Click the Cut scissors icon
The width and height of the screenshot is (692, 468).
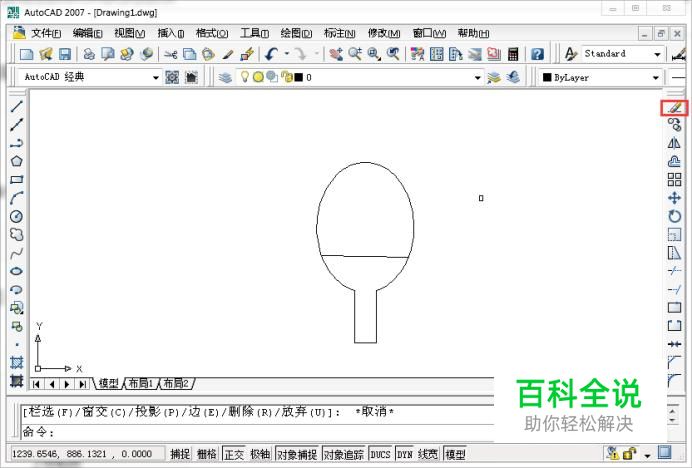click(x=170, y=54)
